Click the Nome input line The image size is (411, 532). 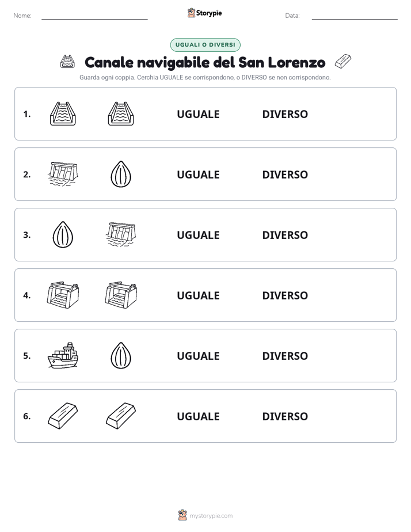pos(94,16)
